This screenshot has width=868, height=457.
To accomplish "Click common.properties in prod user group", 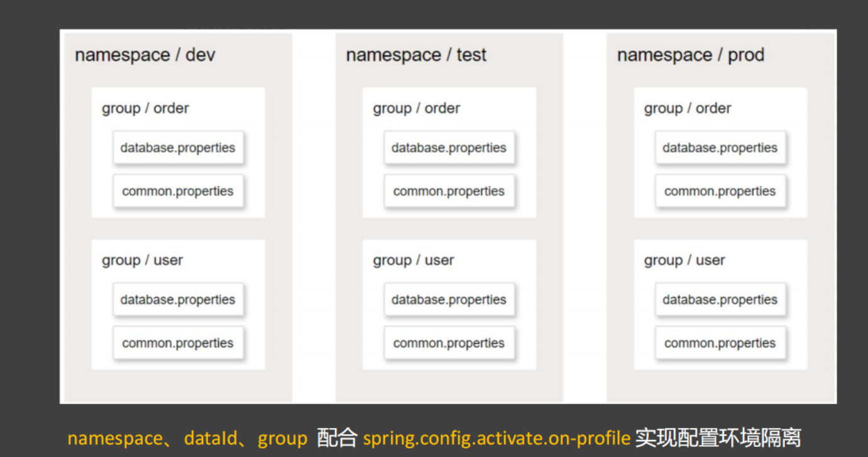I will tap(720, 343).
